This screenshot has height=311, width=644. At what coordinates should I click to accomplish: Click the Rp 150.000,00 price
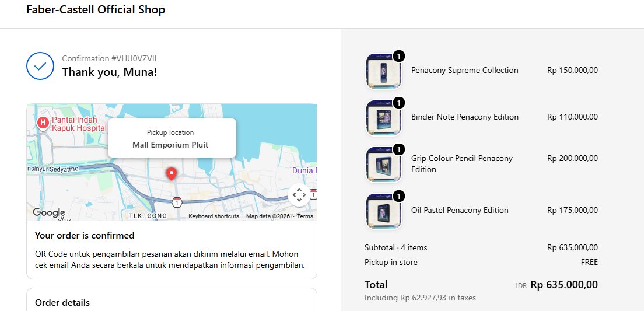pos(572,70)
